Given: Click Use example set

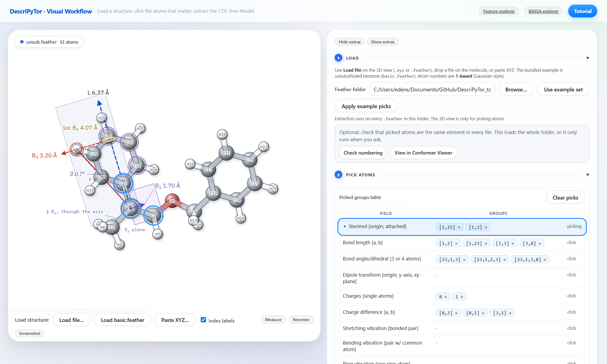Looking at the screenshot, I should pos(563,90).
